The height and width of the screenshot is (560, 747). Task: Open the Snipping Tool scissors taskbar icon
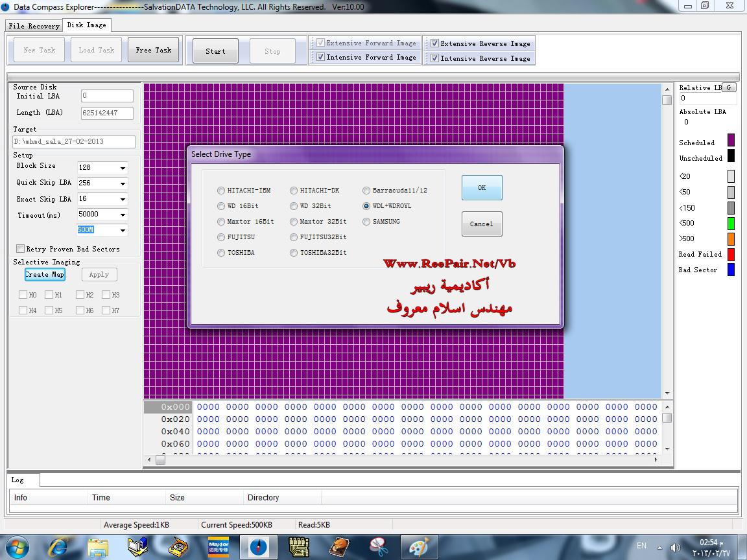click(378, 547)
